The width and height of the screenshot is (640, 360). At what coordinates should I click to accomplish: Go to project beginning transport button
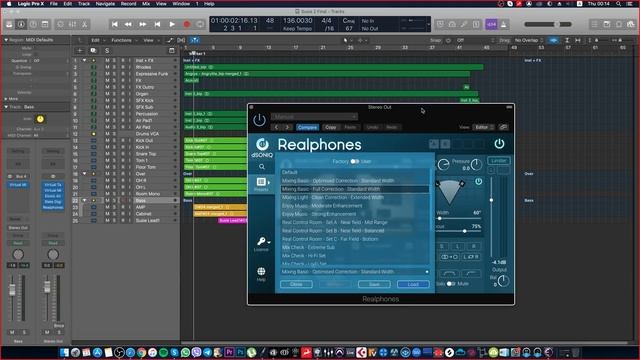point(115,24)
